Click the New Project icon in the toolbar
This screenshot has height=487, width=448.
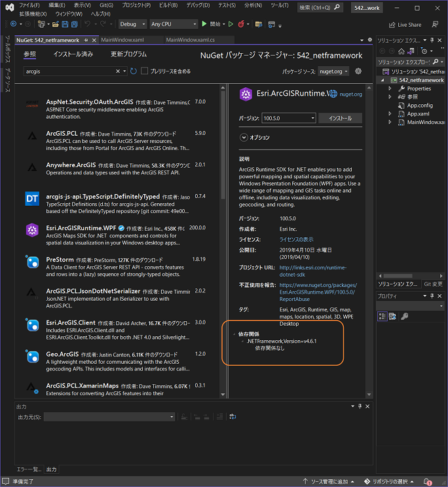coord(41,24)
